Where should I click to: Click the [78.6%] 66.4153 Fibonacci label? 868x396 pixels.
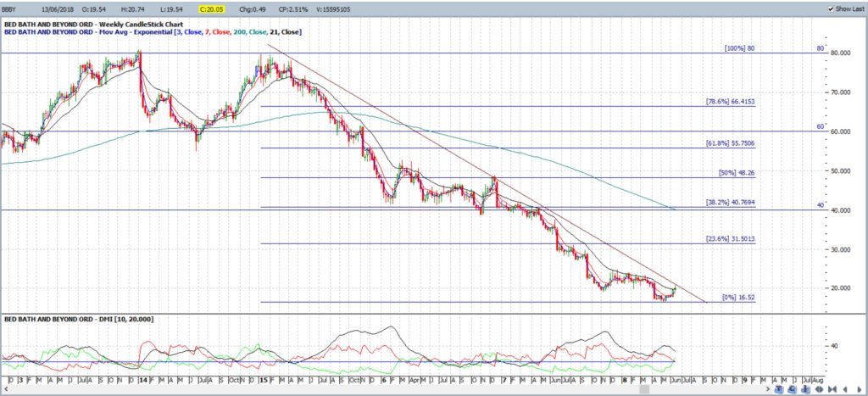tap(730, 102)
